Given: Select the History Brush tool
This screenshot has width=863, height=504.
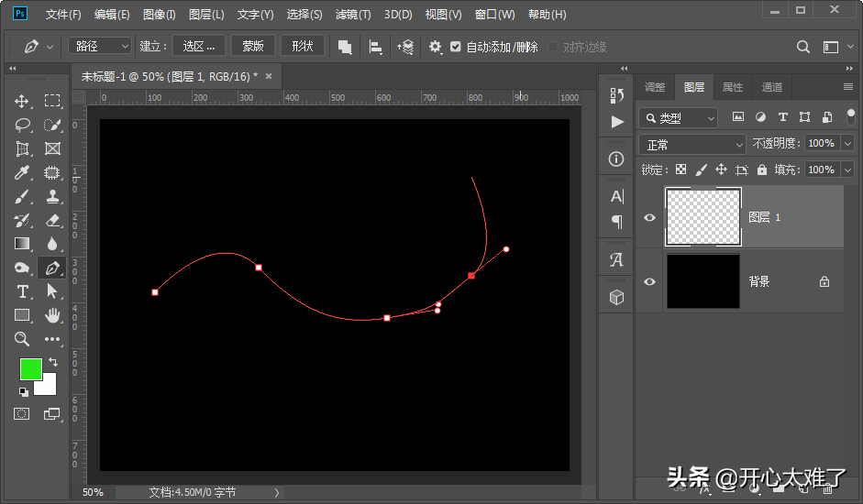Looking at the screenshot, I should point(22,220).
